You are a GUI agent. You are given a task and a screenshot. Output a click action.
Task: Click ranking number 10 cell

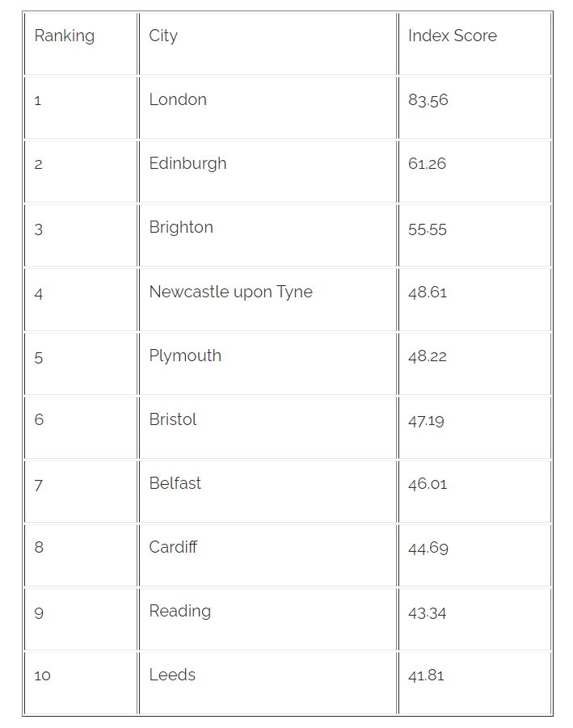42,676
